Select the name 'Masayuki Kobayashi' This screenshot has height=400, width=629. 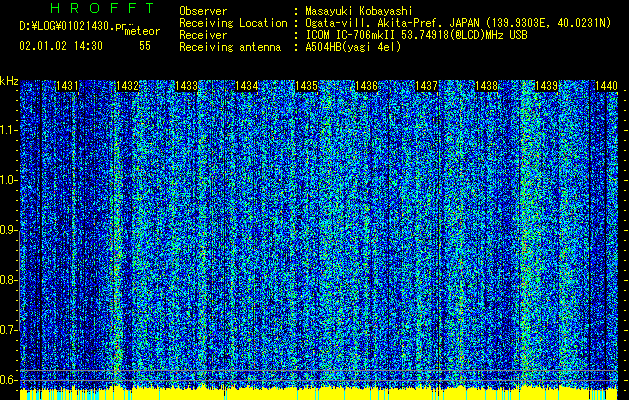[x=359, y=11]
